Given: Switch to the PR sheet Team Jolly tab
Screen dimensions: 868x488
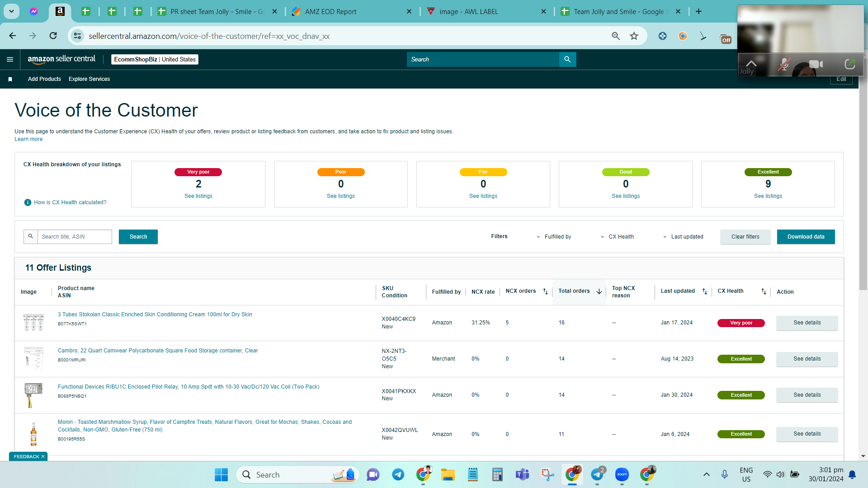Looking at the screenshot, I should click(217, 11).
